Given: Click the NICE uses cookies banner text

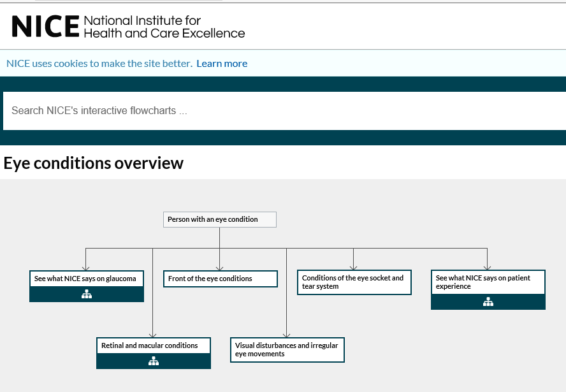Looking at the screenshot, I should click(x=99, y=64).
